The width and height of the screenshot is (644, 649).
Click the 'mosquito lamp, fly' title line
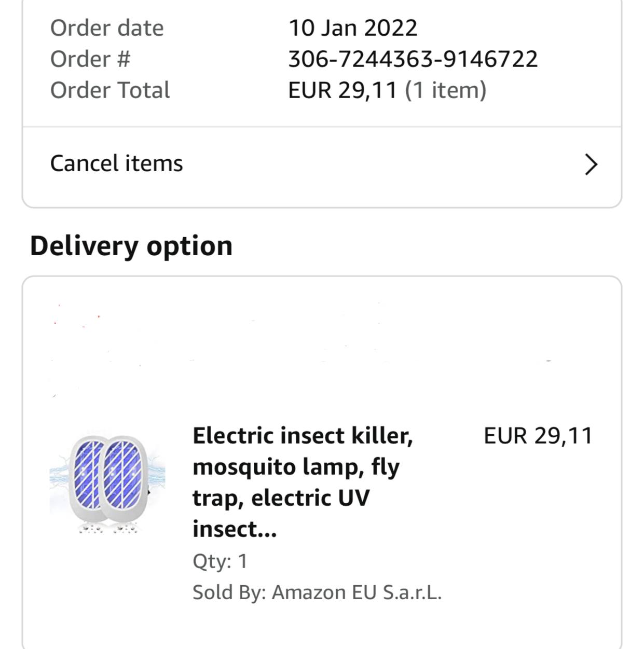coord(296,467)
